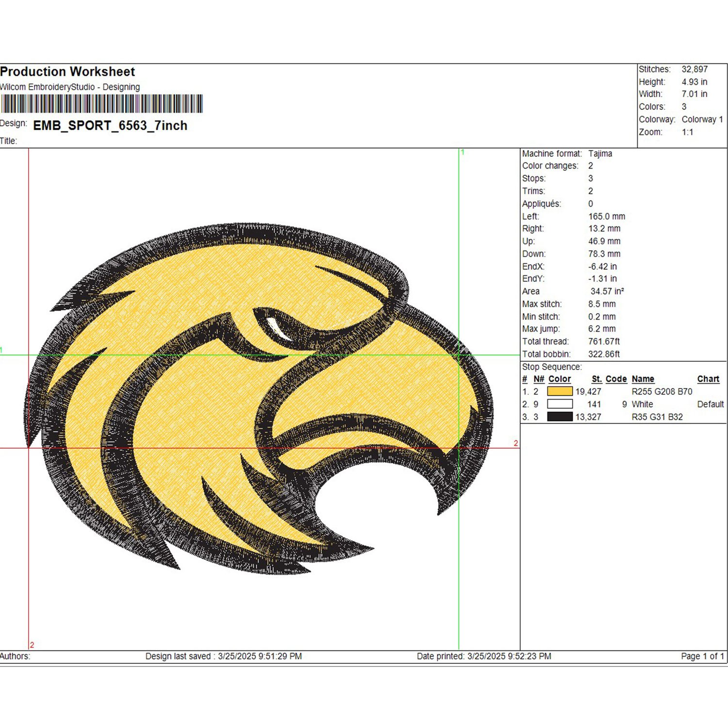
Task: Click the "Name" column header
Action: [643, 379]
